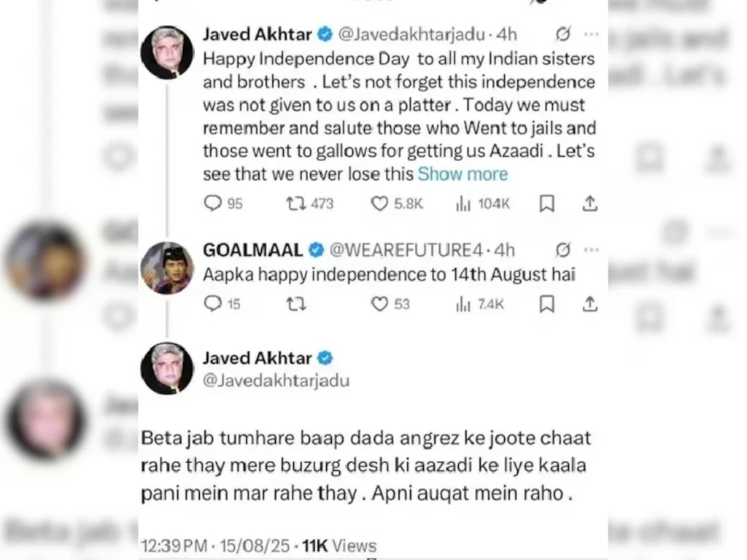This screenshot has width=747, height=560.
Task: Open more options on GOALMAAL's tweet
Action: (591, 250)
